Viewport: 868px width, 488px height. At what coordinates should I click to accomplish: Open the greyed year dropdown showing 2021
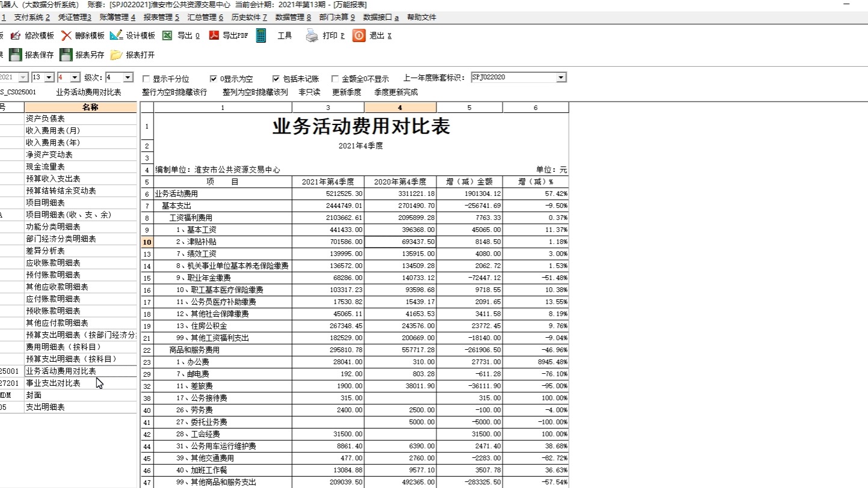23,78
